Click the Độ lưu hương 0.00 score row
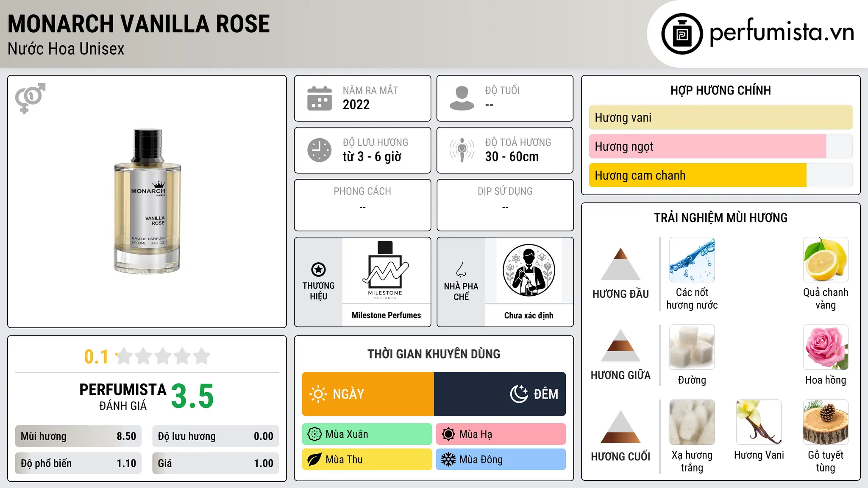This screenshot has width=868, height=488. pyautogui.click(x=216, y=436)
